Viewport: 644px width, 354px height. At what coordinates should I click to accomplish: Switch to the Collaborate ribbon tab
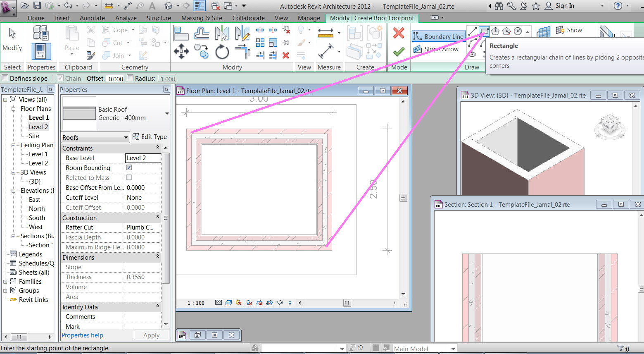click(249, 18)
